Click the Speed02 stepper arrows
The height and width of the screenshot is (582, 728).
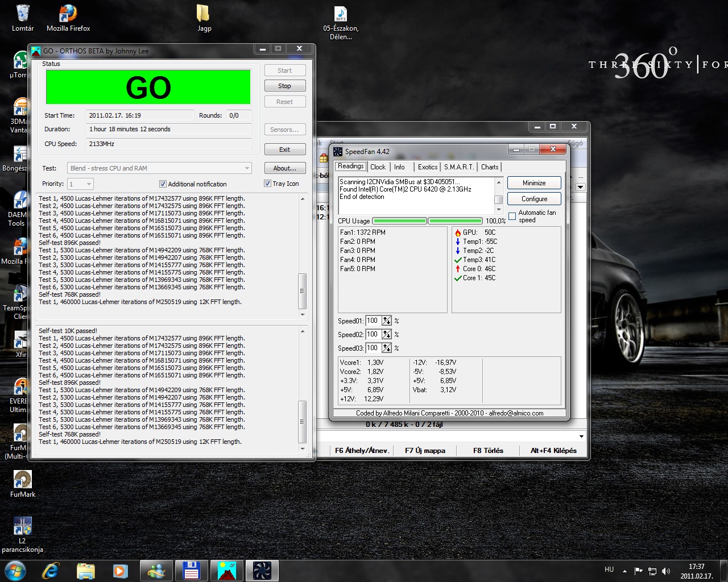[x=387, y=334]
